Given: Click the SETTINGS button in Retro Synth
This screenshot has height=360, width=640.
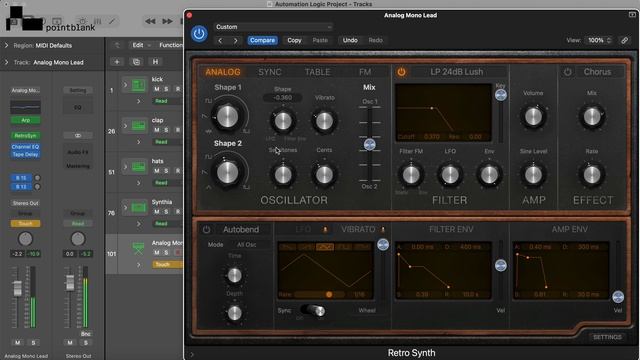Looking at the screenshot, I should tap(607, 337).
